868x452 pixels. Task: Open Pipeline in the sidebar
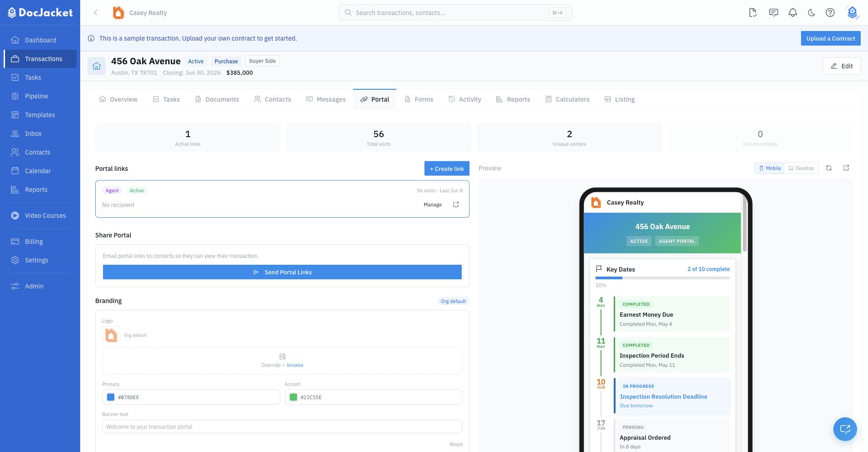coord(40,96)
